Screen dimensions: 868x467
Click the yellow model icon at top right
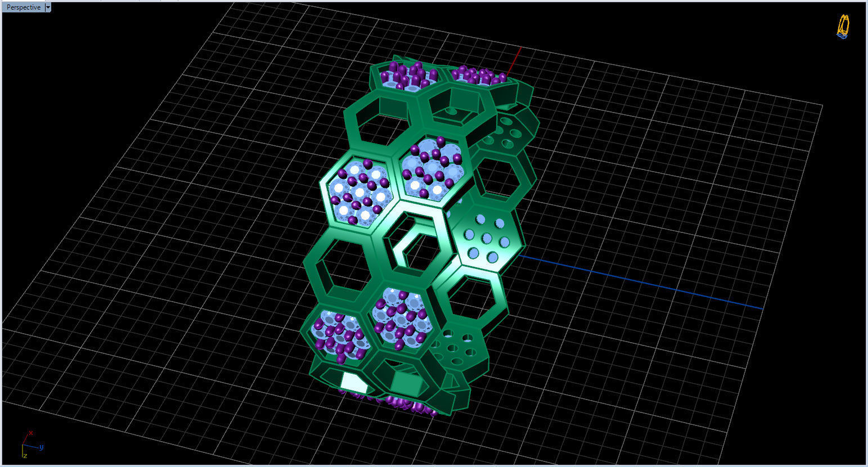click(x=843, y=26)
